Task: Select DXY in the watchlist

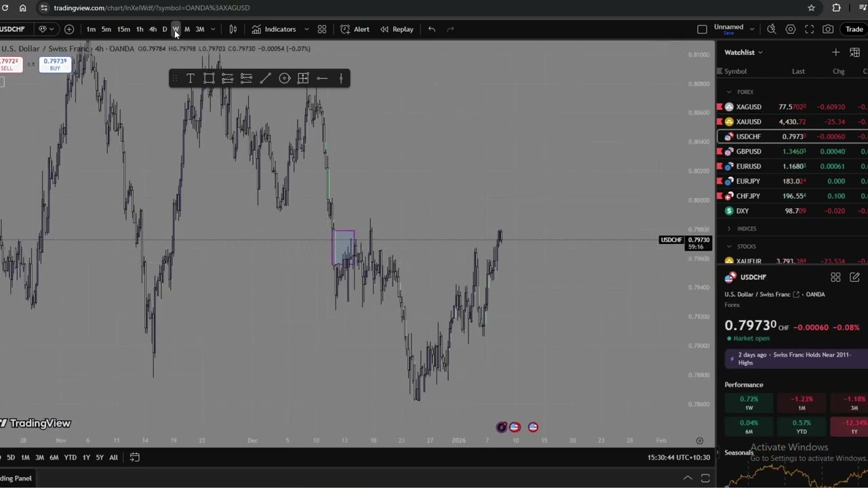Action: pos(792,211)
